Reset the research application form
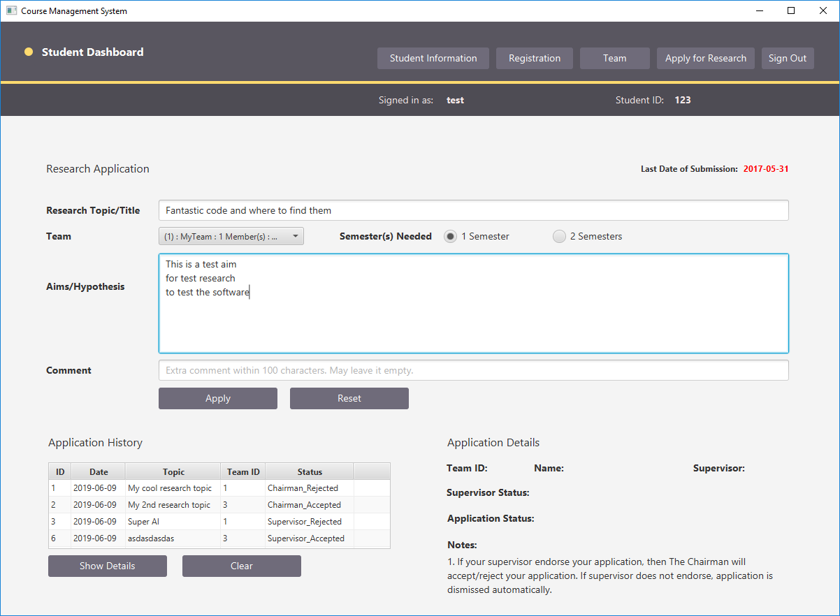Screen dimensions: 840x616 pyautogui.click(x=349, y=398)
